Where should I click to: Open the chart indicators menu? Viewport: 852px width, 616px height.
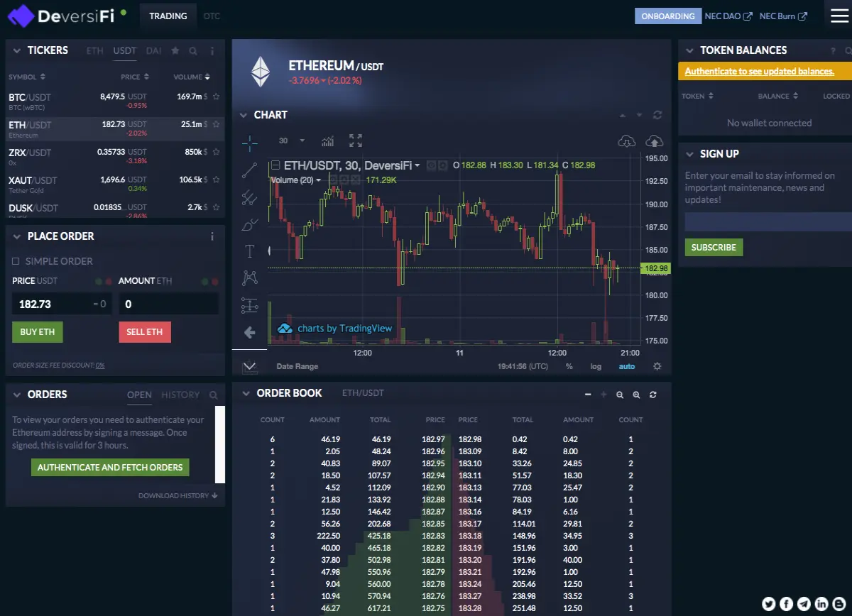click(x=327, y=141)
